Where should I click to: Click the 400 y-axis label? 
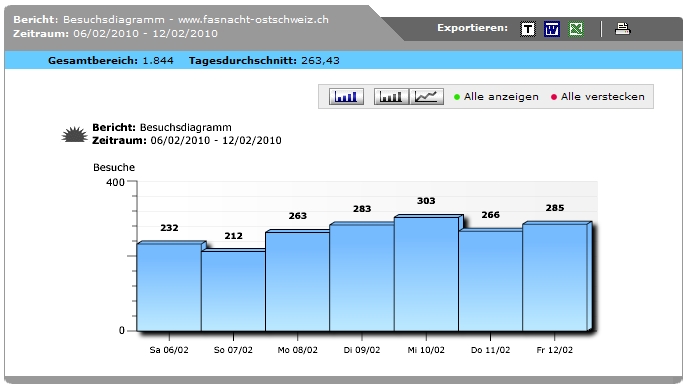(x=115, y=182)
